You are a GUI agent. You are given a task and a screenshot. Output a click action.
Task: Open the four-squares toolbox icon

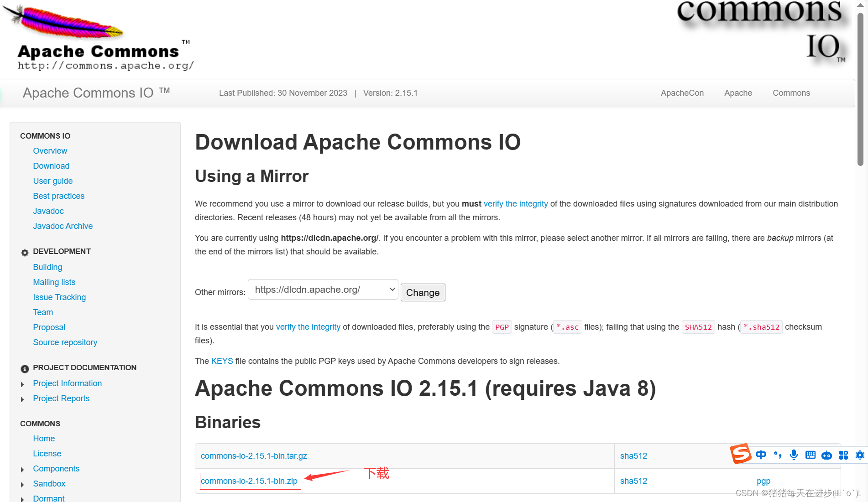tap(843, 455)
